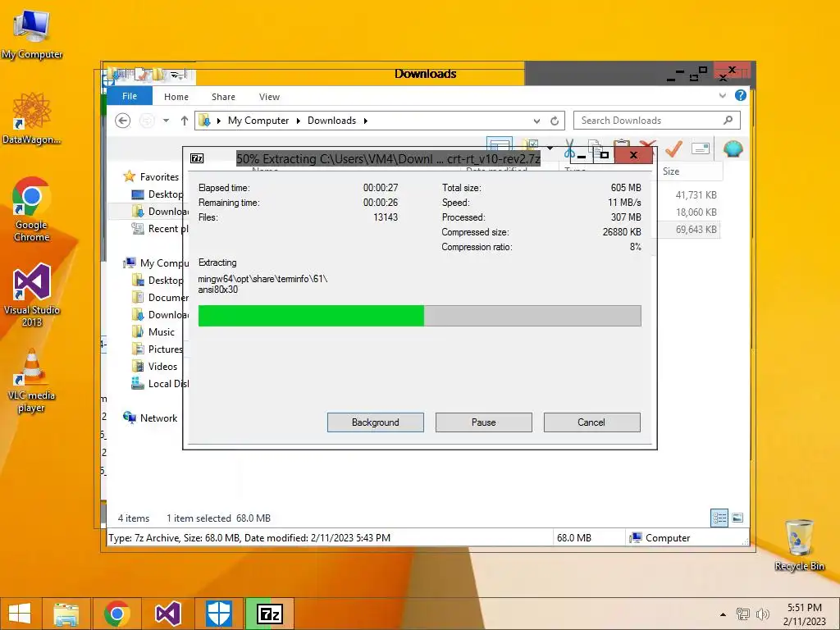Image resolution: width=840 pixels, height=630 pixels.
Task: Show hidden tray icons arrow
Action: (723, 614)
